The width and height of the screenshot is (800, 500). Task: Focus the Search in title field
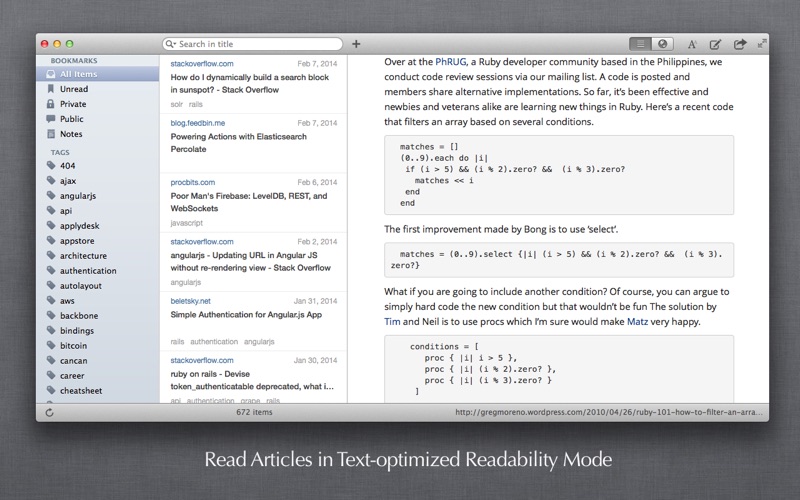point(253,44)
